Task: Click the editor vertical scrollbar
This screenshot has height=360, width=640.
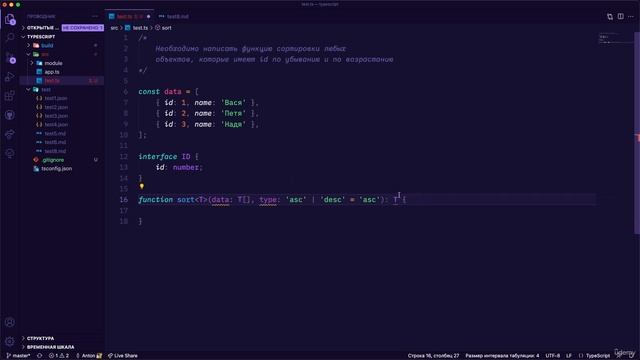Action: pos(637,133)
